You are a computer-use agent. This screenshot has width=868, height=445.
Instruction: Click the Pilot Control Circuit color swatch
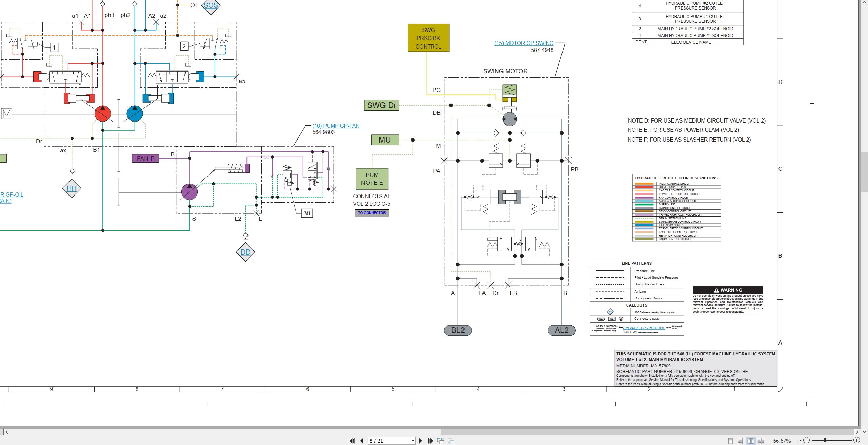[x=644, y=184]
